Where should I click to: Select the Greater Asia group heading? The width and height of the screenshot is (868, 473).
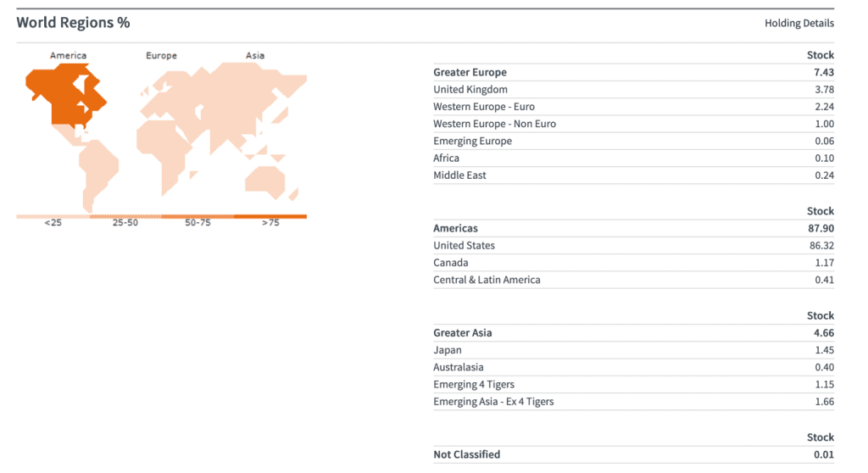point(462,333)
